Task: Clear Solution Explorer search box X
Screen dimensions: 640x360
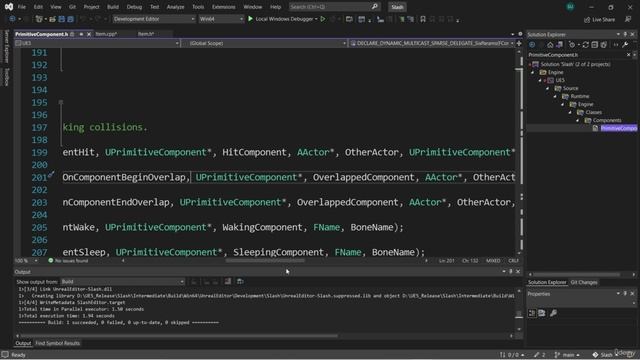Action: [x=629, y=55]
